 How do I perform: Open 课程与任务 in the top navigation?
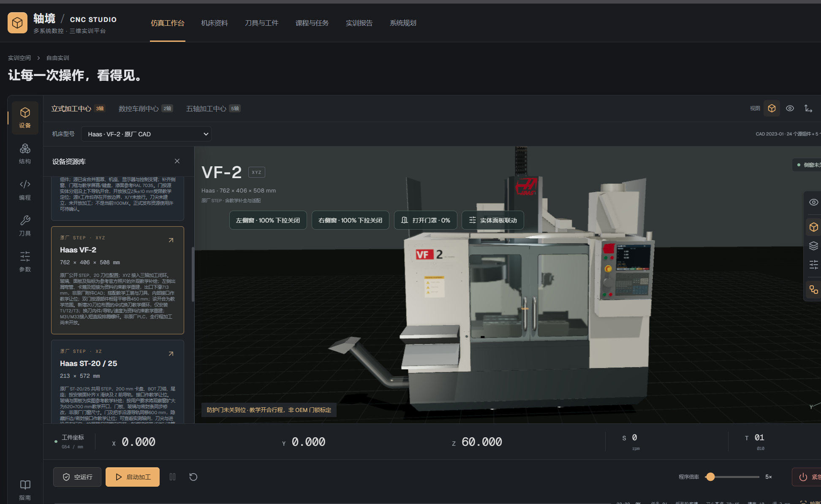312,23
